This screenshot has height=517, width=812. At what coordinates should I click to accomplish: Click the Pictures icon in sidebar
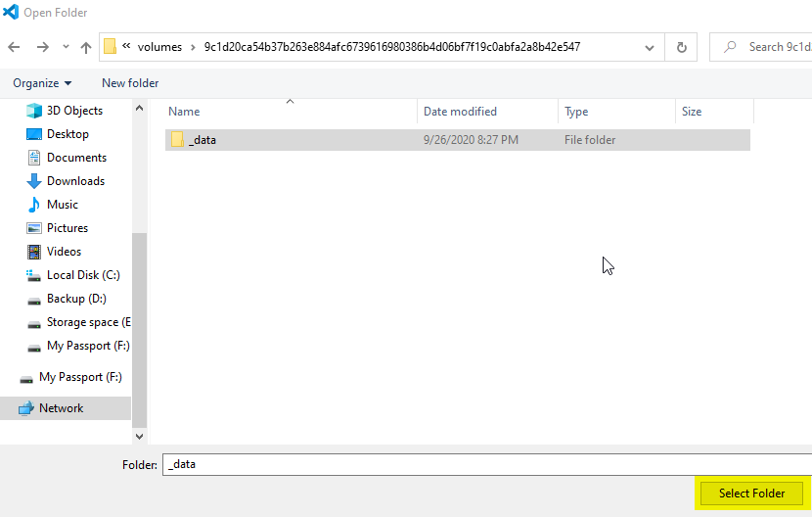pos(33,228)
